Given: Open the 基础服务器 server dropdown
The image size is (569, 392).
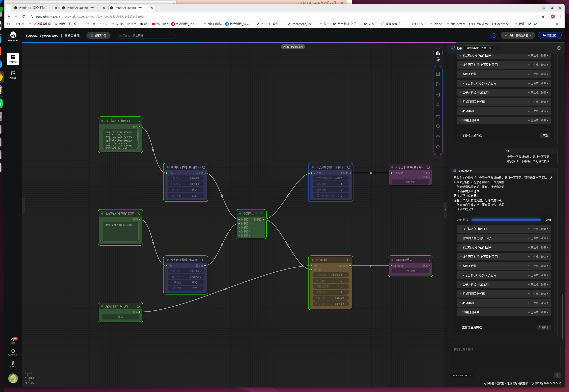Looking at the screenshot, I should tap(518, 36).
